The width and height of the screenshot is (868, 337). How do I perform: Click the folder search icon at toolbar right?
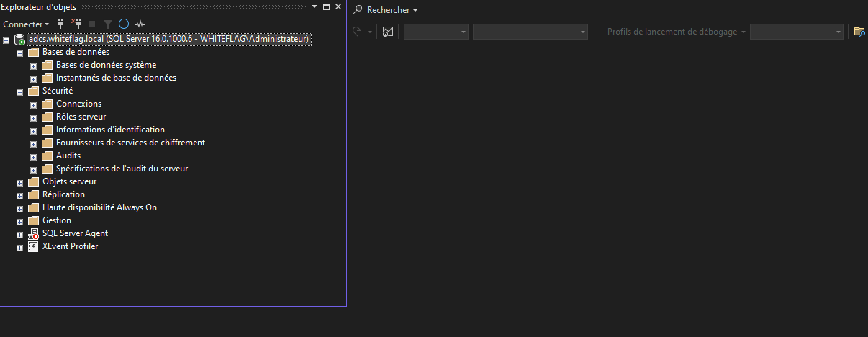click(859, 32)
